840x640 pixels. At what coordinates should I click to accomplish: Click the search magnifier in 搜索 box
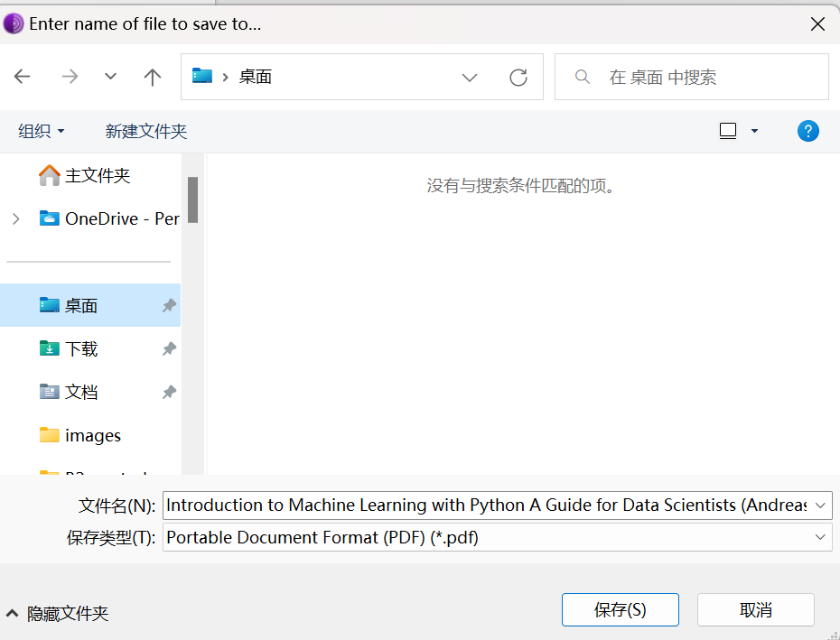point(582,77)
